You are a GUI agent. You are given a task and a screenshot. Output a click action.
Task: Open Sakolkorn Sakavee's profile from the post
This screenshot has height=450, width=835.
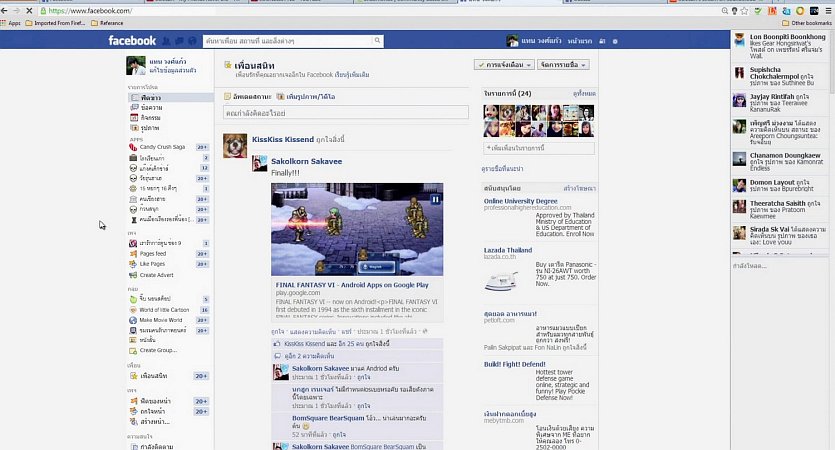[306, 161]
